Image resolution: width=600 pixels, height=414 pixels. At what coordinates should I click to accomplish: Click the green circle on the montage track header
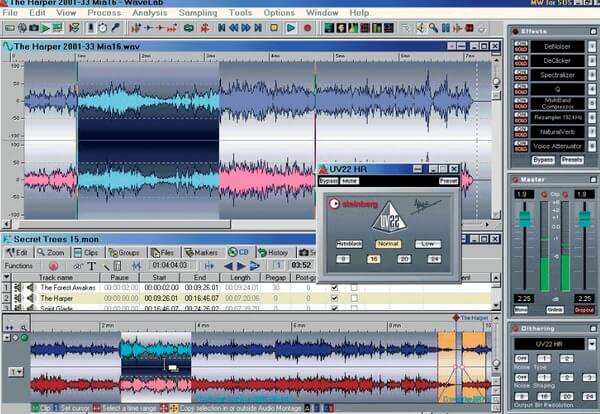point(24,338)
